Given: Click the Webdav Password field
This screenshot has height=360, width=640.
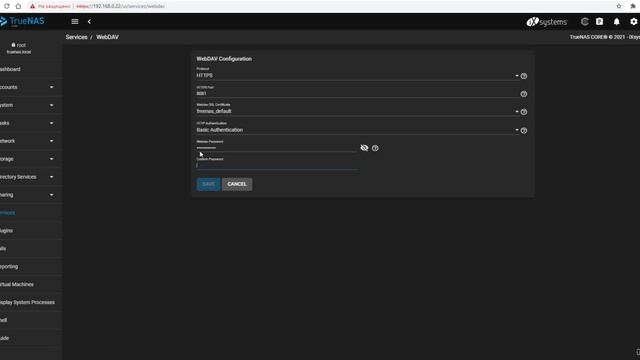Looking at the screenshot, I should [276, 148].
